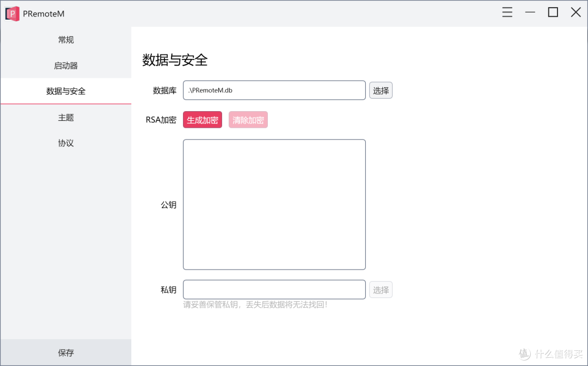Click the 清除加密 button
Image resolution: width=588 pixels, height=366 pixels.
(248, 120)
